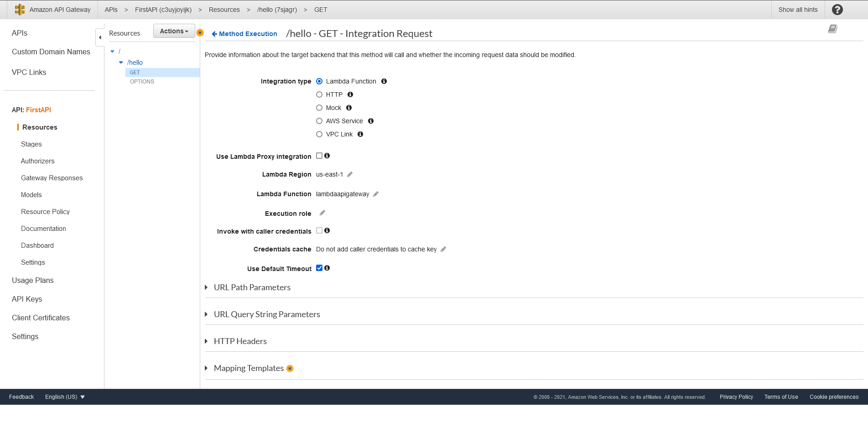
Task: Open the Actions dropdown
Action: click(174, 31)
